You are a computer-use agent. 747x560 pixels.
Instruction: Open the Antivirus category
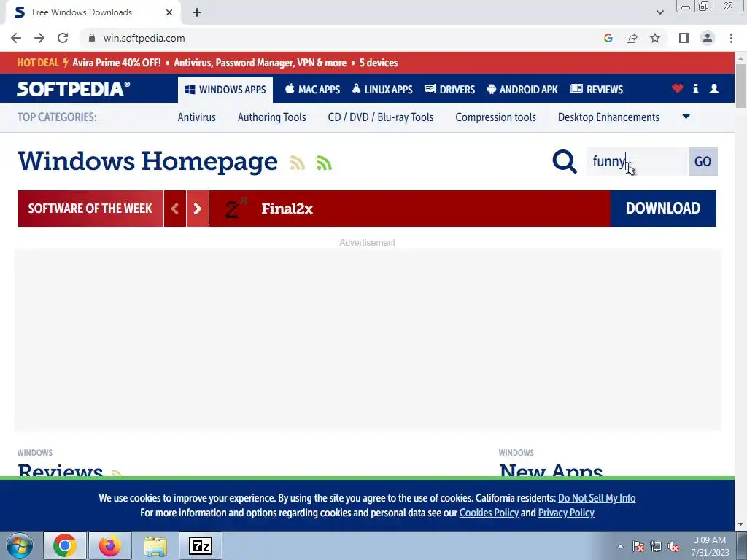point(197,117)
